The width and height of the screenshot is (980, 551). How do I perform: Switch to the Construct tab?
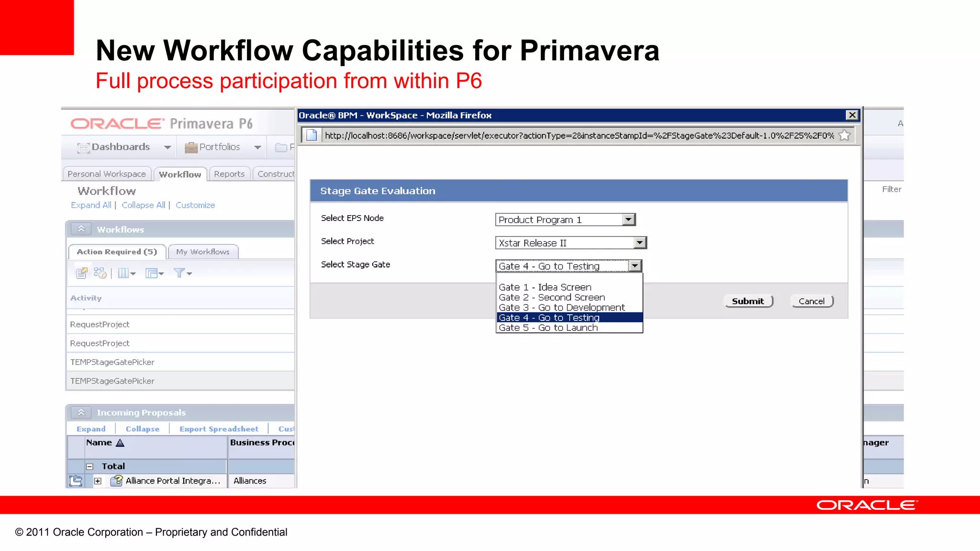point(275,174)
